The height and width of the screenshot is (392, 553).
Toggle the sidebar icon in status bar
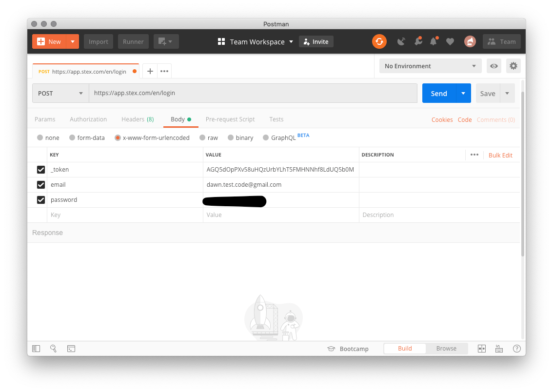(36, 349)
